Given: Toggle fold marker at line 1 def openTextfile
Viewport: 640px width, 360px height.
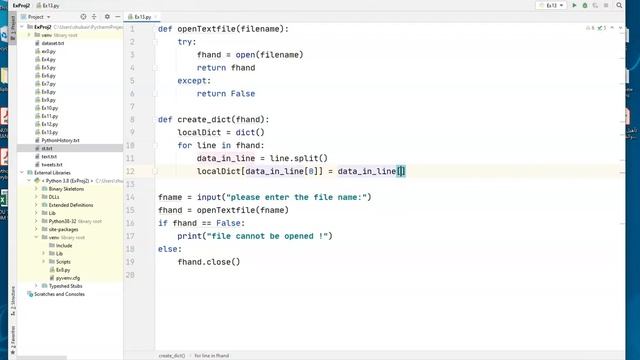Looking at the screenshot, I should (155, 29).
